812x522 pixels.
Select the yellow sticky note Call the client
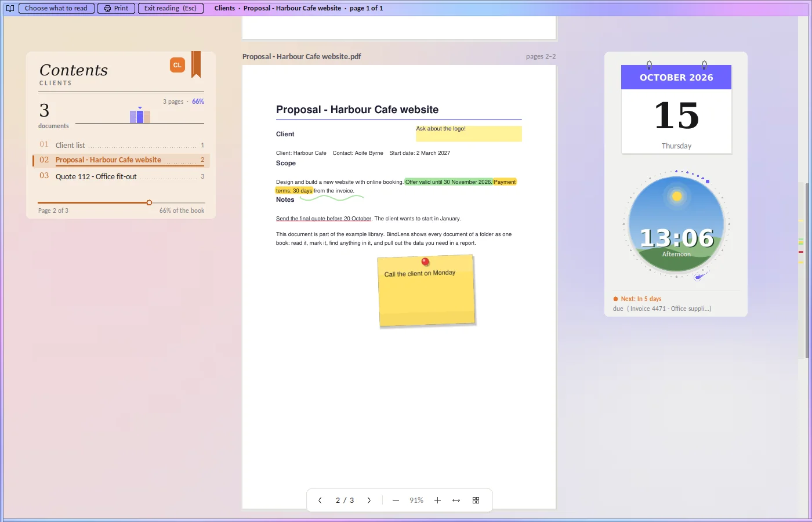tap(427, 291)
